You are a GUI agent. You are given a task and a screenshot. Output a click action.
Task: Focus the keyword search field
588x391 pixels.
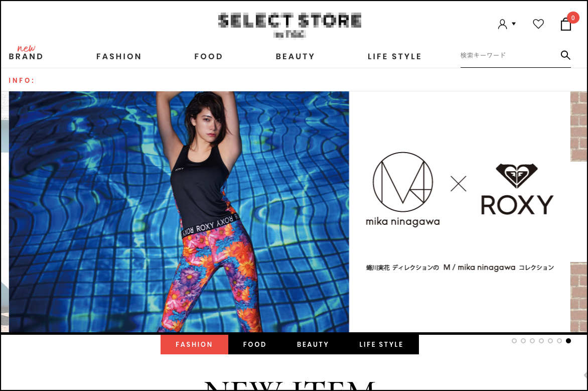(x=508, y=56)
